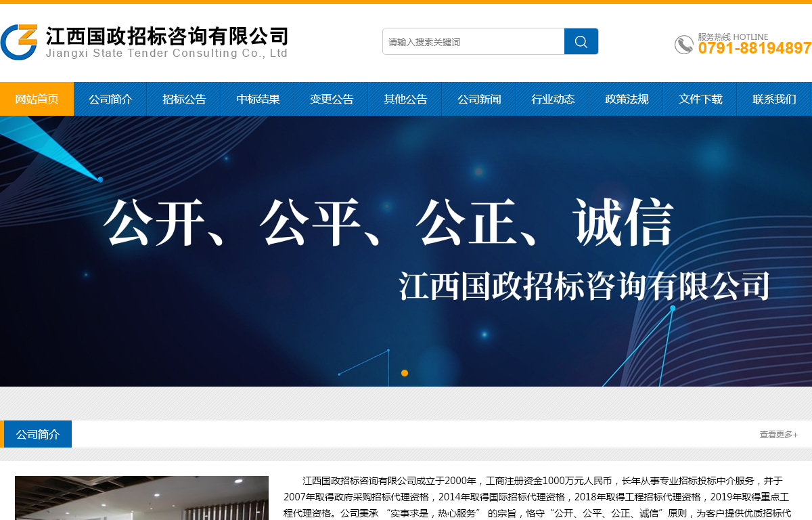812x520 pixels.
Task: Click the 查看更多+ link
Action: click(x=778, y=435)
